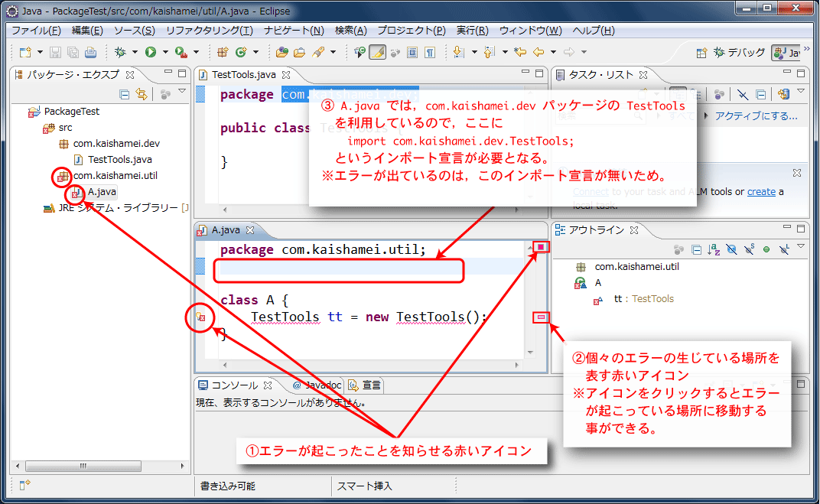Switch to the TestTools.java editor tab

[244, 75]
